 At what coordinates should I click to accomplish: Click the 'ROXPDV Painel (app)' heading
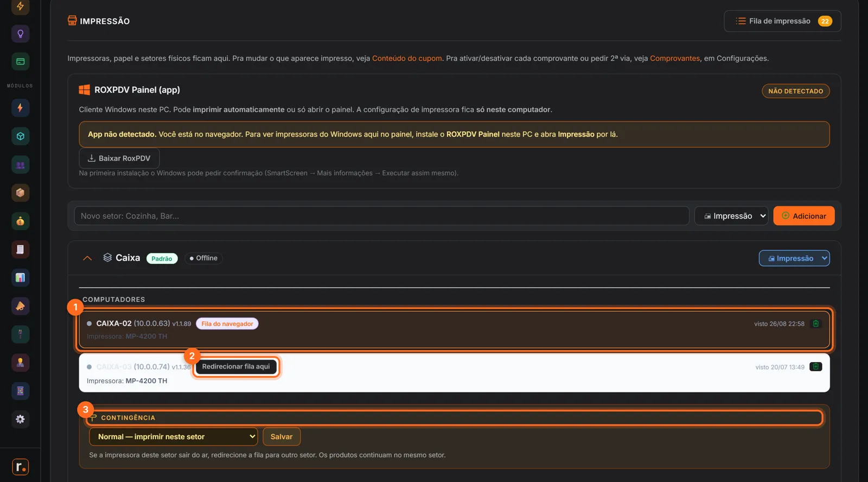click(137, 90)
